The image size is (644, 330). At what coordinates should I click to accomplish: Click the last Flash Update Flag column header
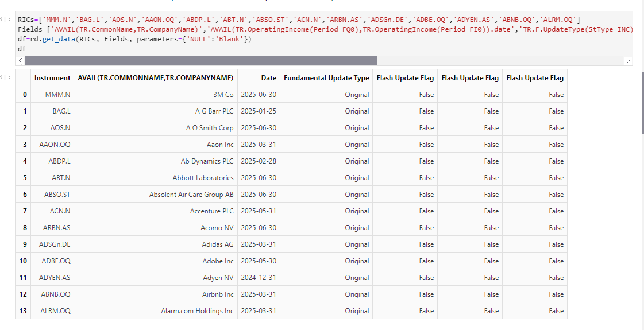click(535, 78)
